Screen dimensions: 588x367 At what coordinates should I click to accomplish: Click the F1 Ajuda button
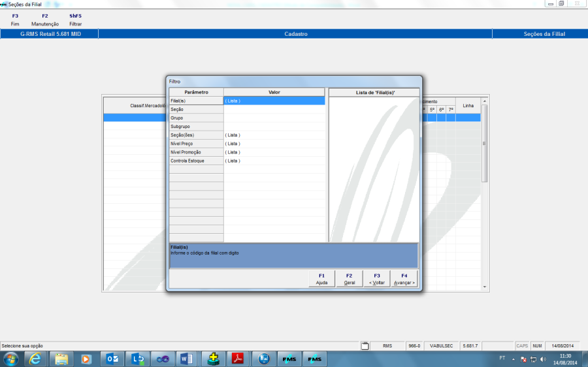321,279
